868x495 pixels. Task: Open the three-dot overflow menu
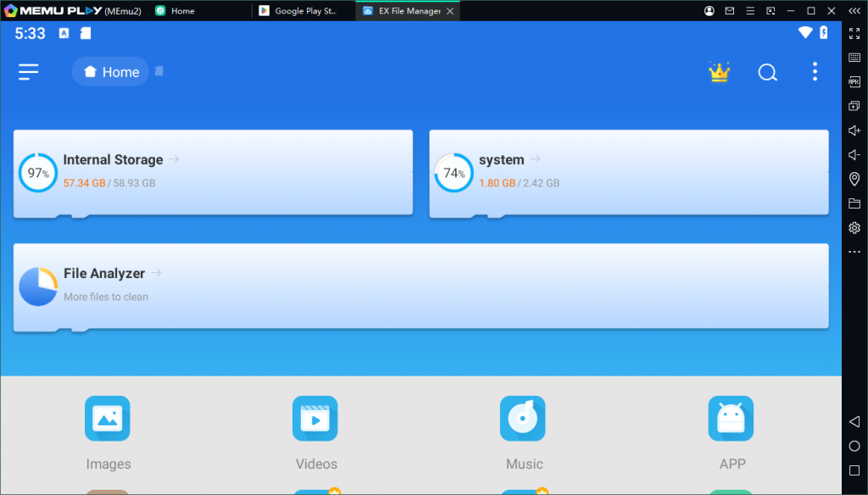click(x=815, y=72)
